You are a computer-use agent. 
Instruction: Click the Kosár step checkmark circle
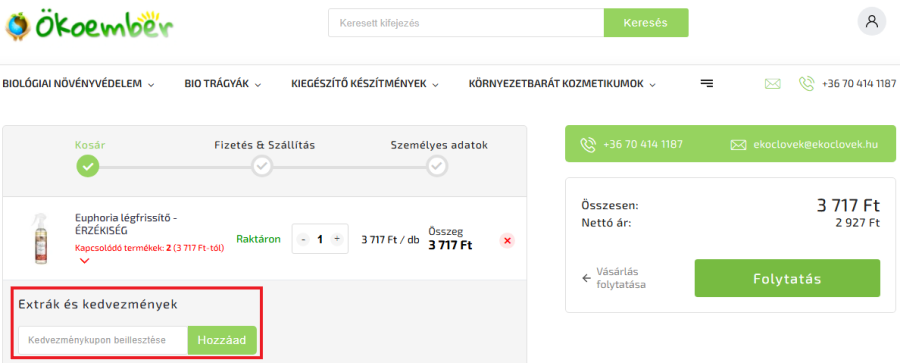pyautogui.click(x=87, y=167)
